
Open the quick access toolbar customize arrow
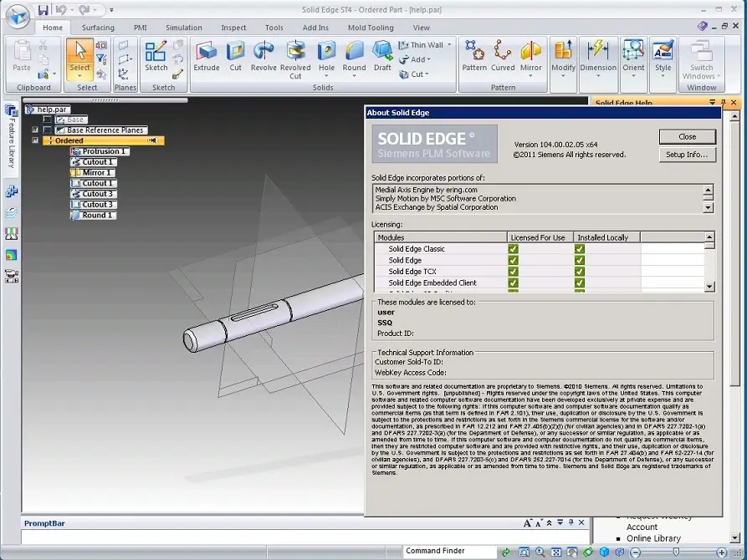click(111, 9)
